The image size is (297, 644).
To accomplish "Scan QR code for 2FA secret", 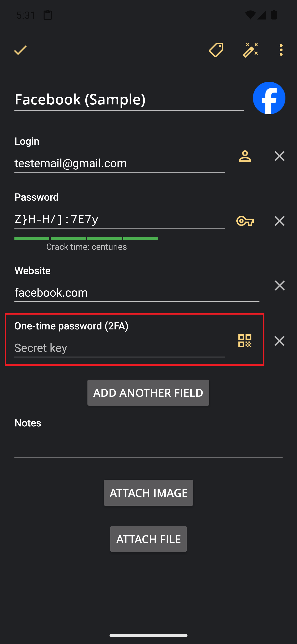I will (x=245, y=341).
